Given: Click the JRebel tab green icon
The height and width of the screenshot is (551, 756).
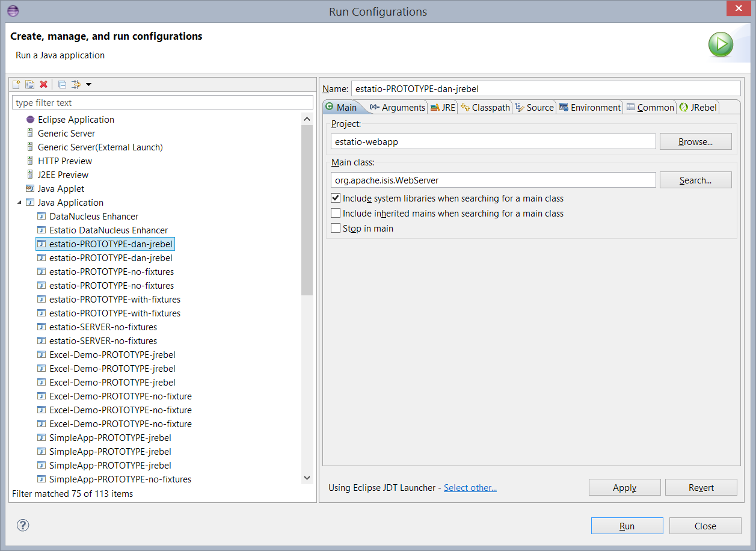Looking at the screenshot, I should click(x=683, y=108).
